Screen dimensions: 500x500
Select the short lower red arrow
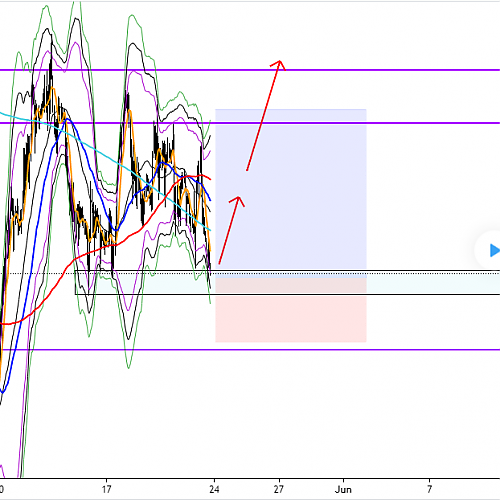click(x=231, y=231)
